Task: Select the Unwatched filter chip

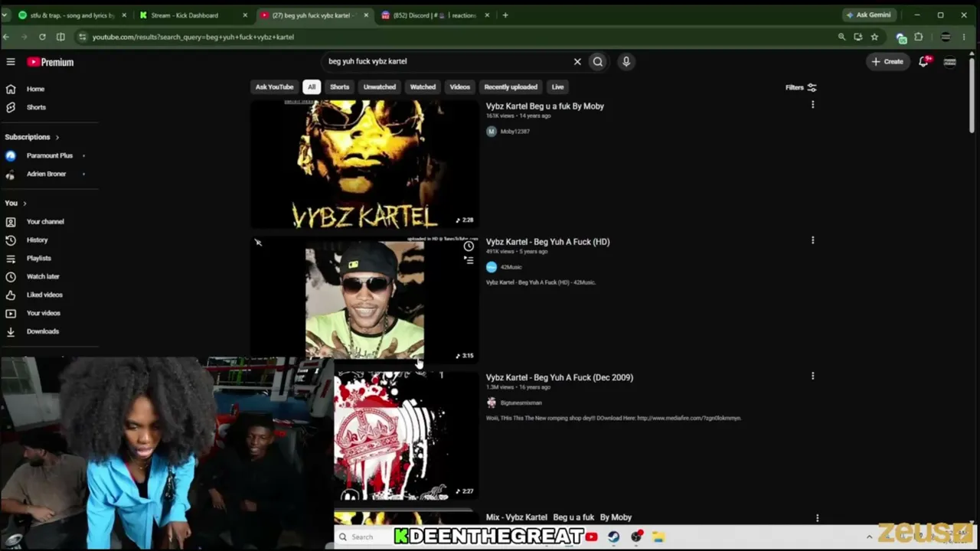Action: tap(380, 87)
